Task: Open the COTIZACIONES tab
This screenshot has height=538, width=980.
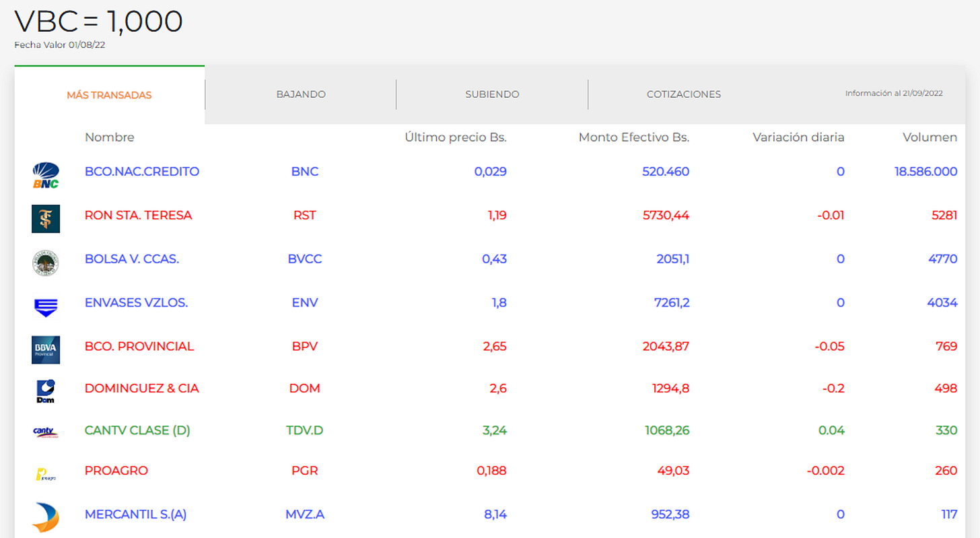Action: click(684, 95)
